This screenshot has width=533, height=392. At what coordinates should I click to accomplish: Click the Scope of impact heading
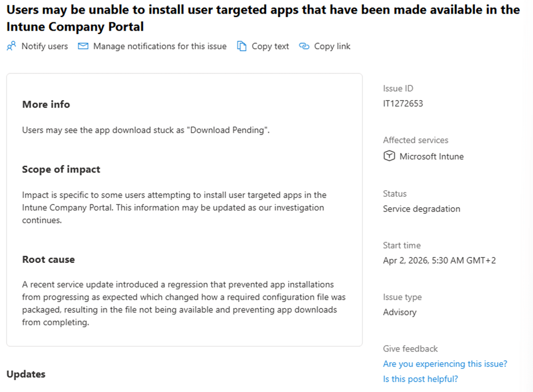pos(61,169)
